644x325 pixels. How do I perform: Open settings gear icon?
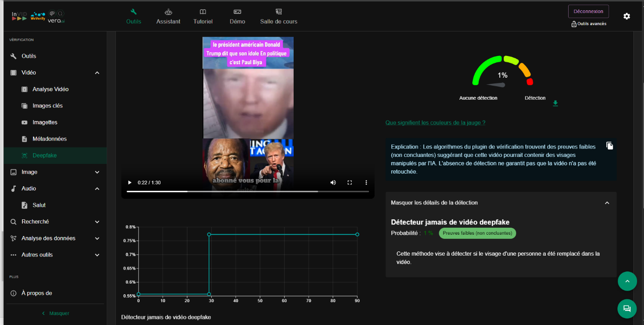point(627,16)
